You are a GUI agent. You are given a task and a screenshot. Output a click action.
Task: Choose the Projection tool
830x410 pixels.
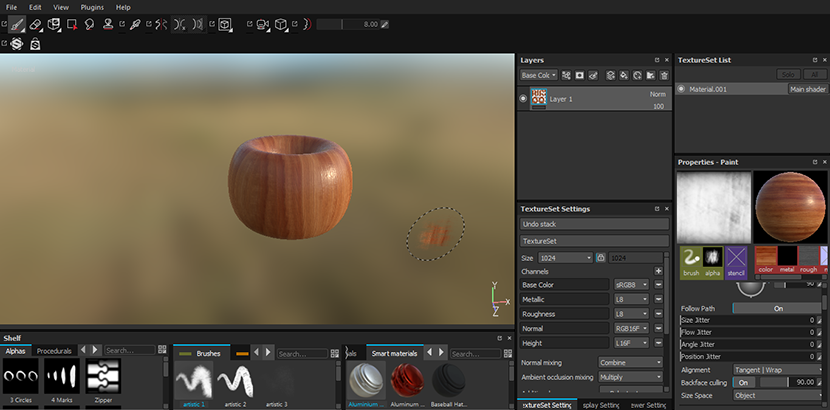53,24
